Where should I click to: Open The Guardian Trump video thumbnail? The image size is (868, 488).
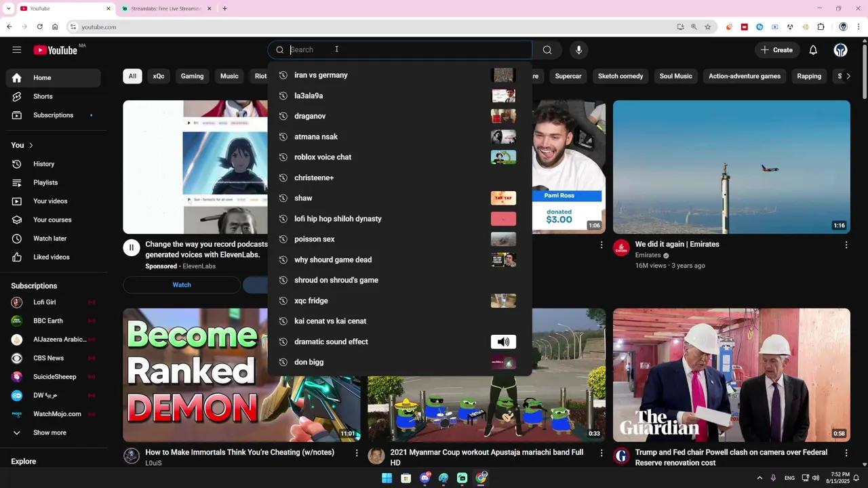coord(732,375)
